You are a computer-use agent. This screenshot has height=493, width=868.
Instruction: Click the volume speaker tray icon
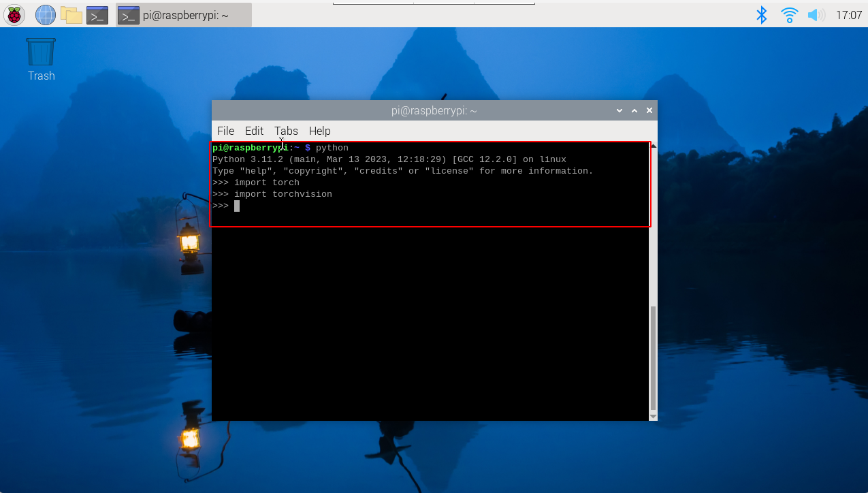(x=816, y=14)
